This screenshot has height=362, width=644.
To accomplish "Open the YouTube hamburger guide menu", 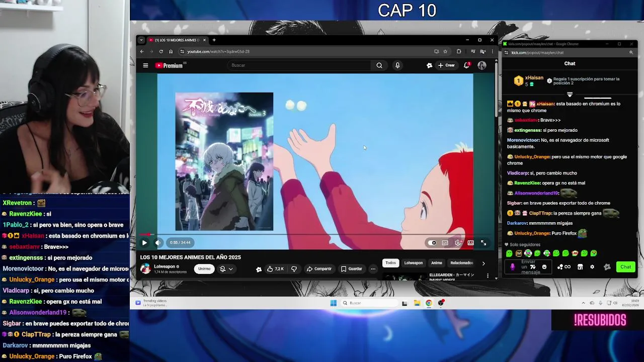I will coord(145,65).
